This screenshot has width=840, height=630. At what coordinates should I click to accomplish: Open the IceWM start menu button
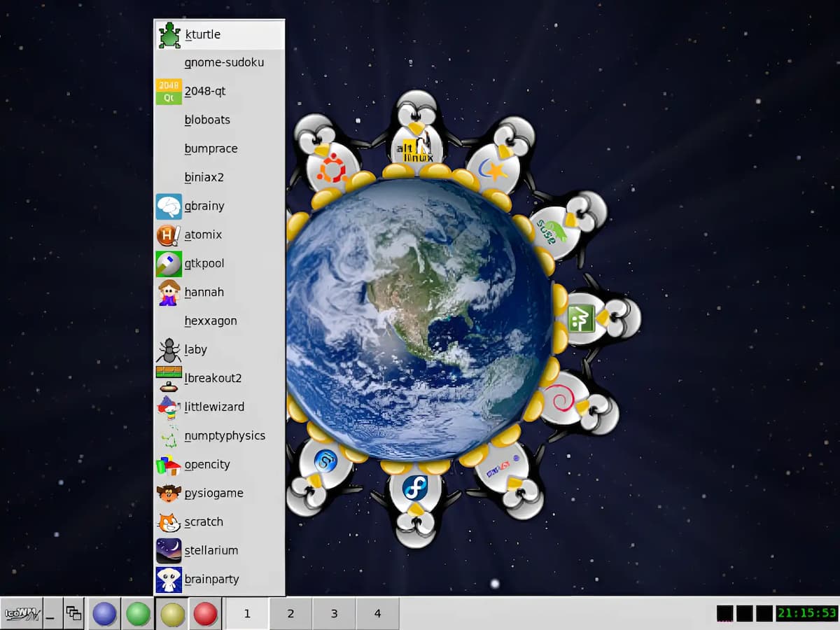21,614
